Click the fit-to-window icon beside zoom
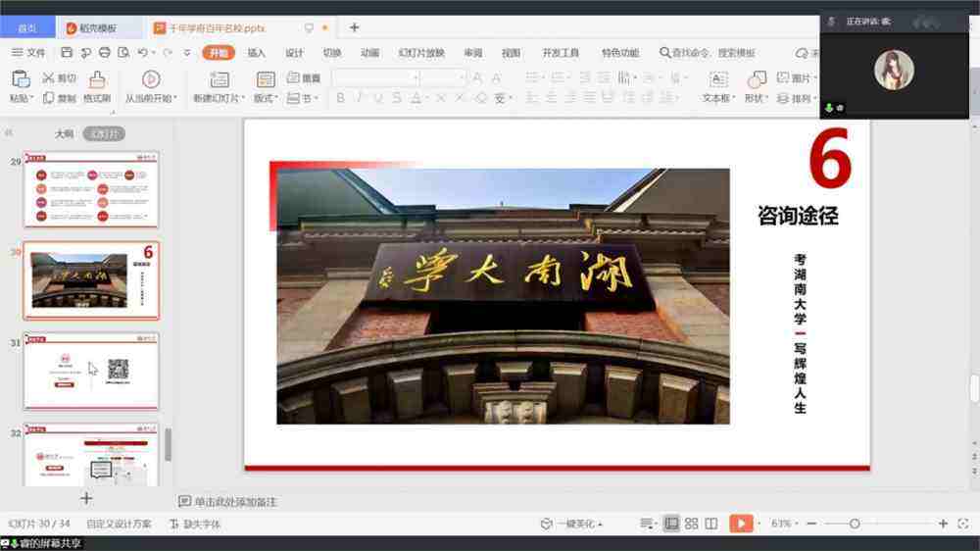This screenshot has height=551, width=980. [963, 525]
